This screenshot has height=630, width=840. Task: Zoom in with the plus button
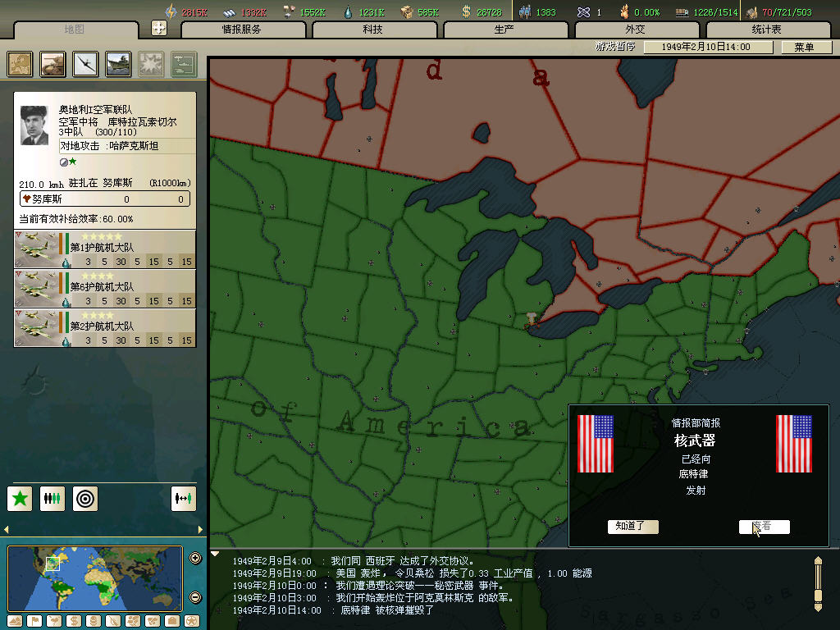click(x=195, y=558)
